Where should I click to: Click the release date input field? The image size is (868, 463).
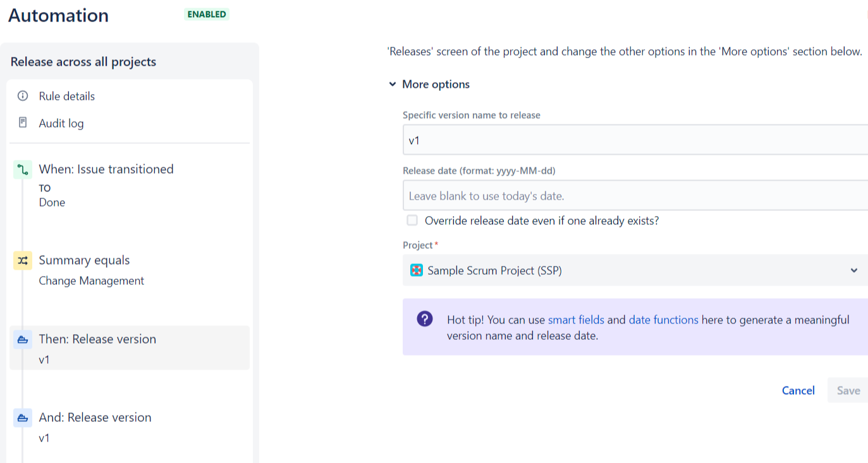[632, 195]
